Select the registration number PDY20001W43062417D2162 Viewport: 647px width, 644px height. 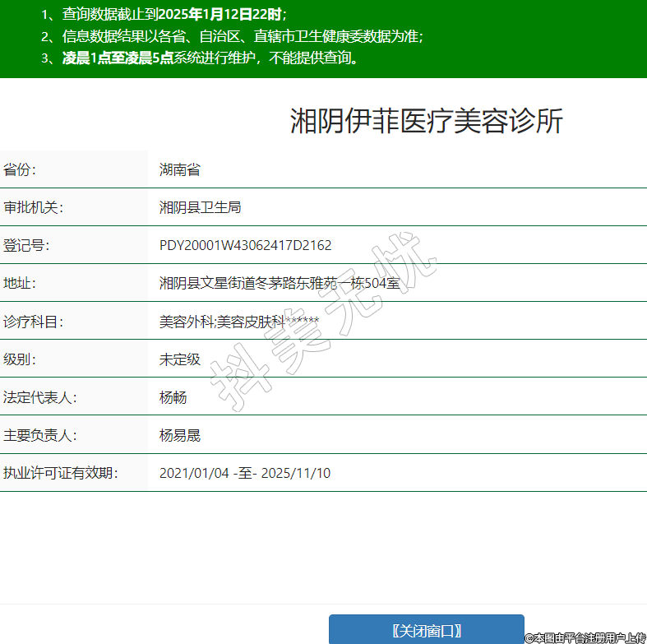coord(245,246)
